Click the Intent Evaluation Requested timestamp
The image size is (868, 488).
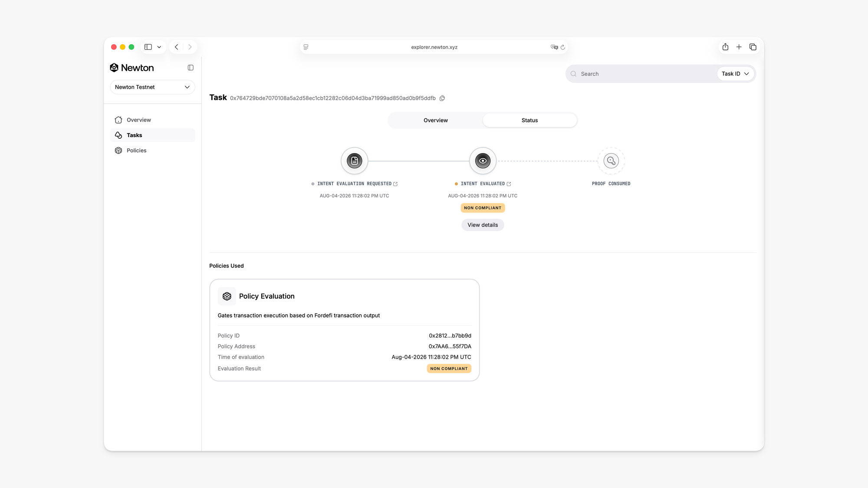355,196
